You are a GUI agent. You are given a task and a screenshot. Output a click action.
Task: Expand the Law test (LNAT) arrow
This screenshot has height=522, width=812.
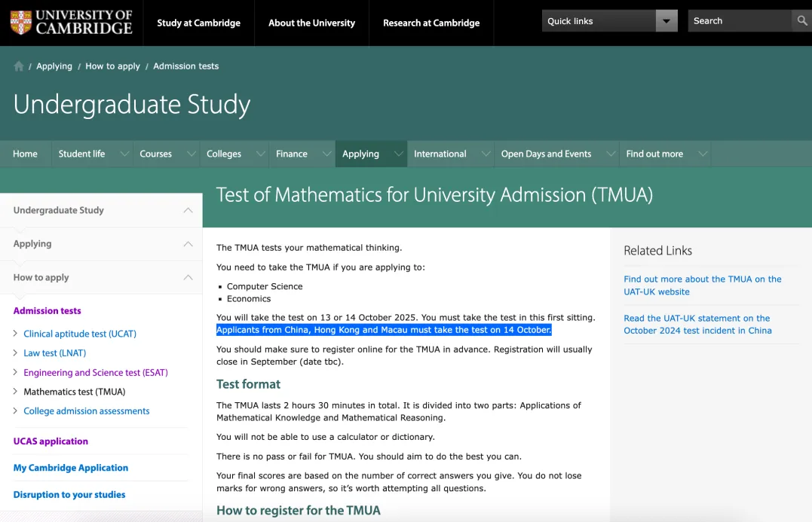pyautogui.click(x=15, y=353)
